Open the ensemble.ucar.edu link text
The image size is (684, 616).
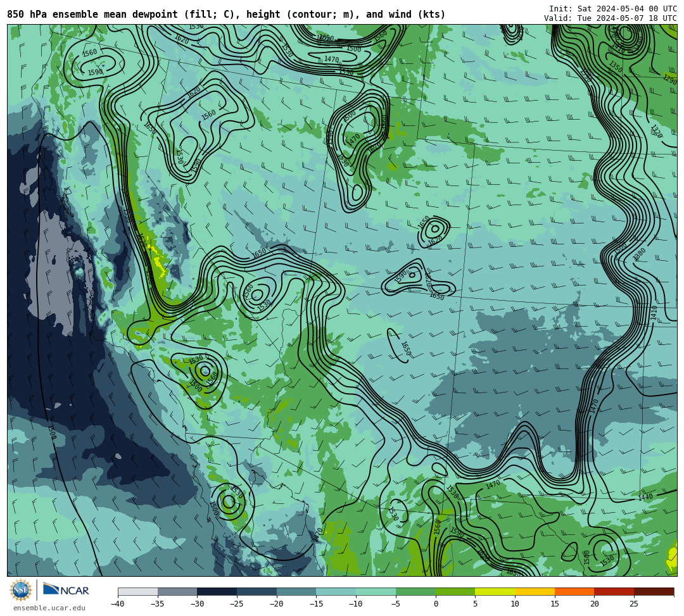pos(49,608)
